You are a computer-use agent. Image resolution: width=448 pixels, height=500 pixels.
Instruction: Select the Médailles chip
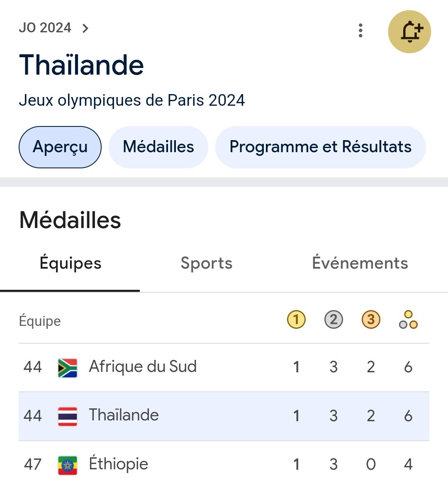[158, 147]
